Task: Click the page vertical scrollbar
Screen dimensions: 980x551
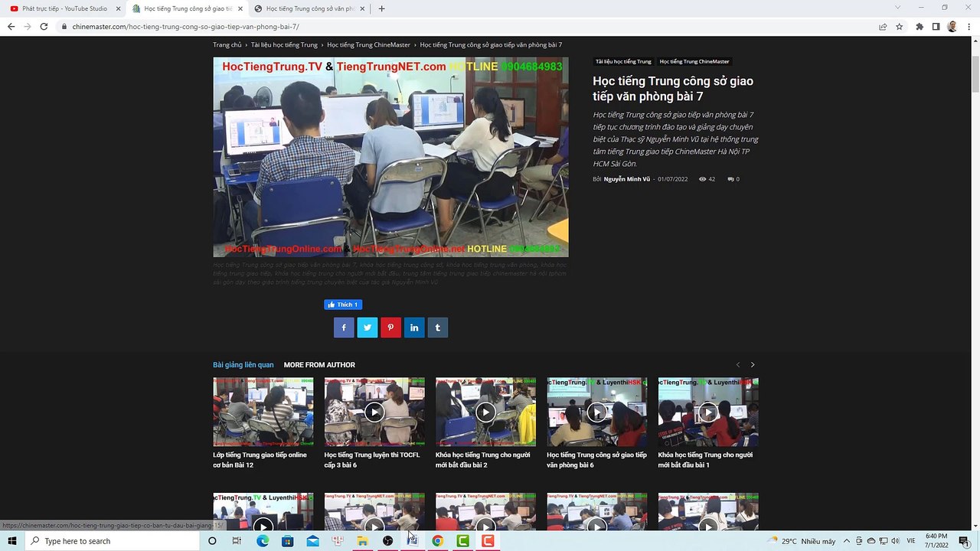Action: point(975,75)
